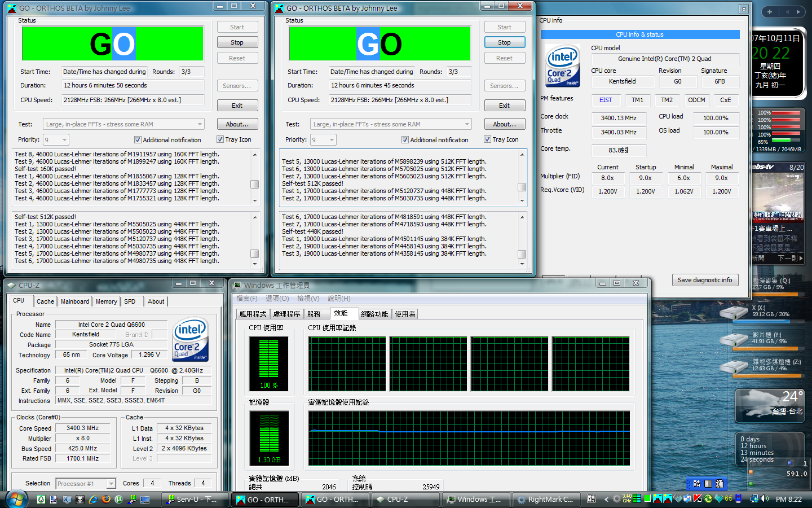This screenshot has height=508, width=812.
Task: Toggle the ODCM PM feature
Action: coord(696,100)
